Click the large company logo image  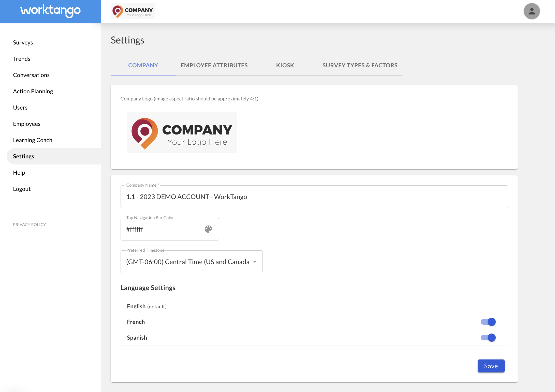182,132
